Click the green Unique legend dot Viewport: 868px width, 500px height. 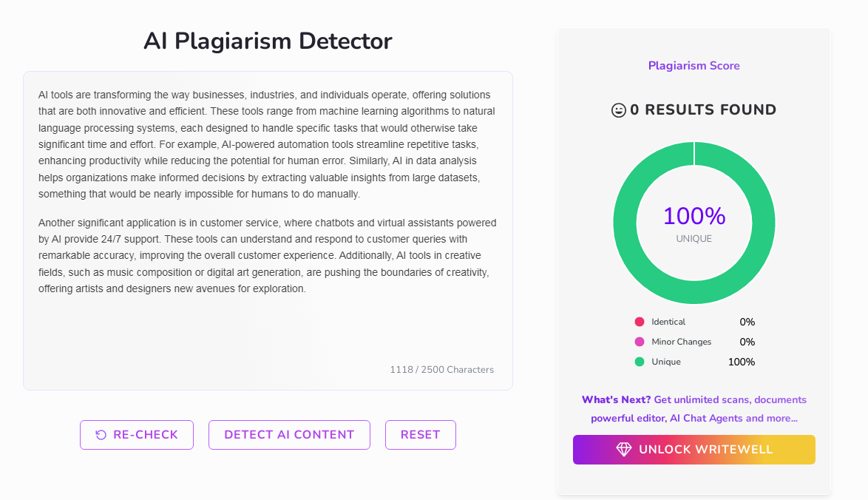[x=640, y=362]
